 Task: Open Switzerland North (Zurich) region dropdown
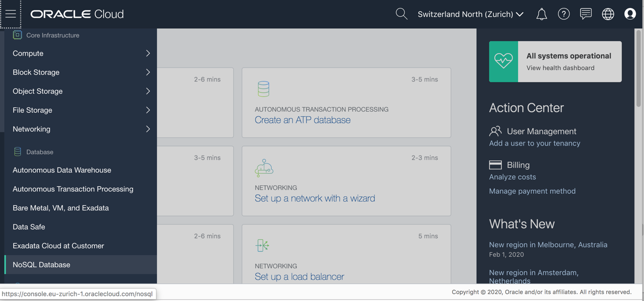[x=470, y=14]
